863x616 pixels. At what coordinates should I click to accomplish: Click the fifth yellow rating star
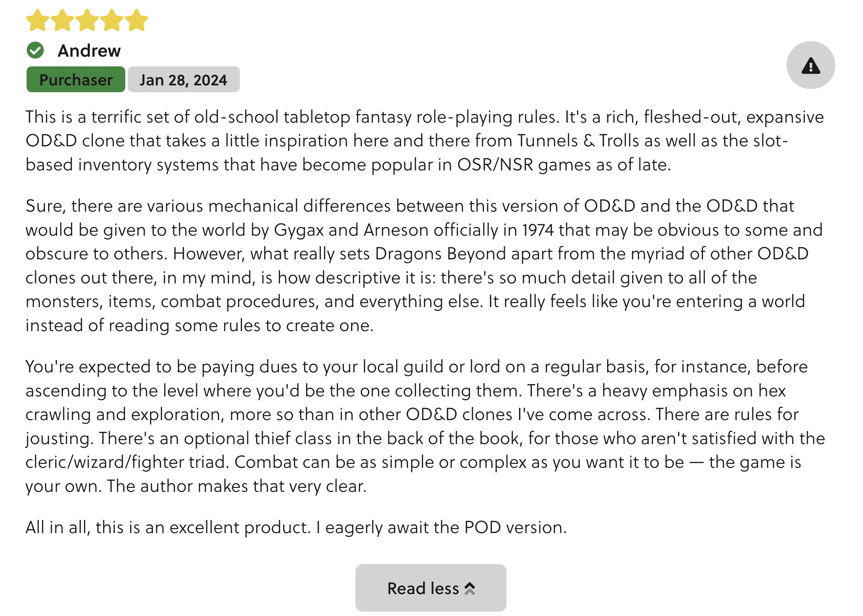pyautogui.click(x=136, y=20)
